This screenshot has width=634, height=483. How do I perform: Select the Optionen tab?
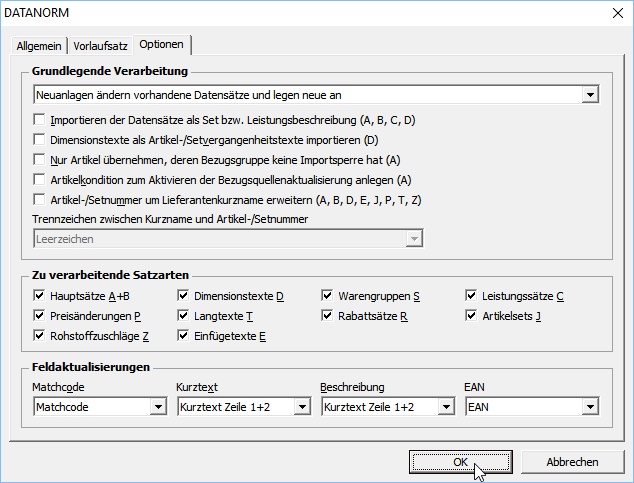pyautogui.click(x=161, y=45)
